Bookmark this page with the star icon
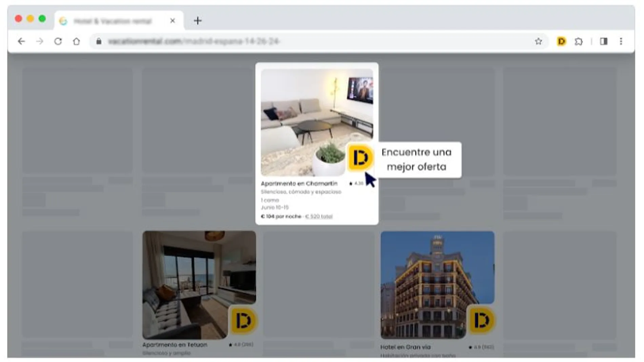The height and width of the screenshot is (362, 644). [x=538, y=41]
